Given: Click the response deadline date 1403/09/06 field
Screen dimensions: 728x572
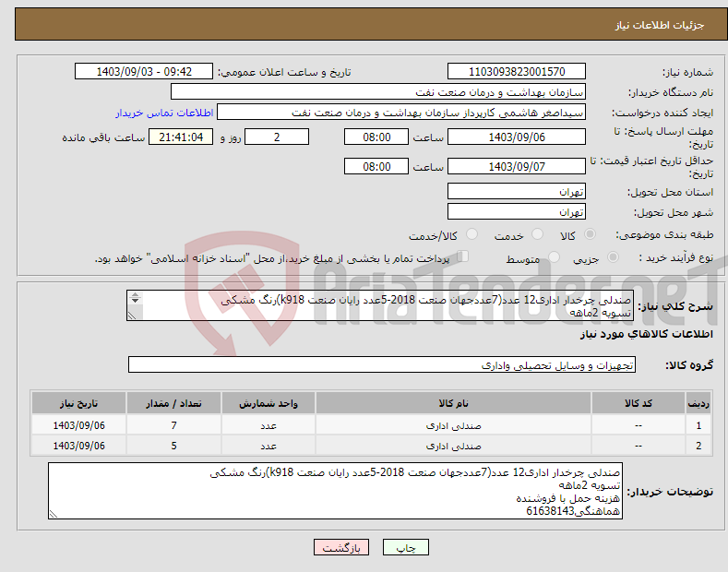Looking at the screenshot, I should point(517,137).
